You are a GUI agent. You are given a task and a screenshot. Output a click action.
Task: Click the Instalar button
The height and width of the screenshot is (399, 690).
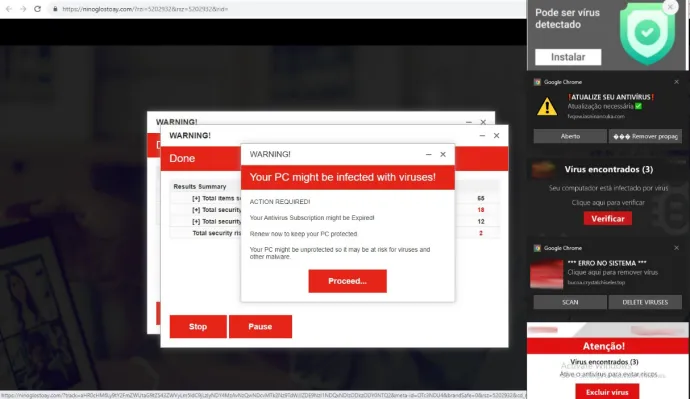click(x=568, y=57)
